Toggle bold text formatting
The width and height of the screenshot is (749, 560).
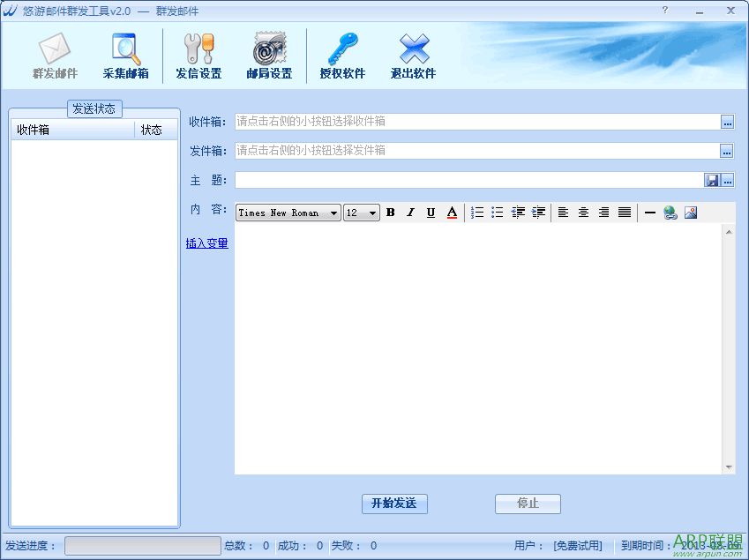390,213
